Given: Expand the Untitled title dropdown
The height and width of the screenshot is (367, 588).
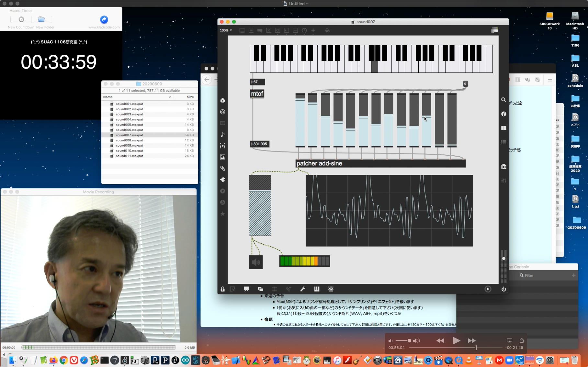Looking at the screenshot, I should (307, 4).
